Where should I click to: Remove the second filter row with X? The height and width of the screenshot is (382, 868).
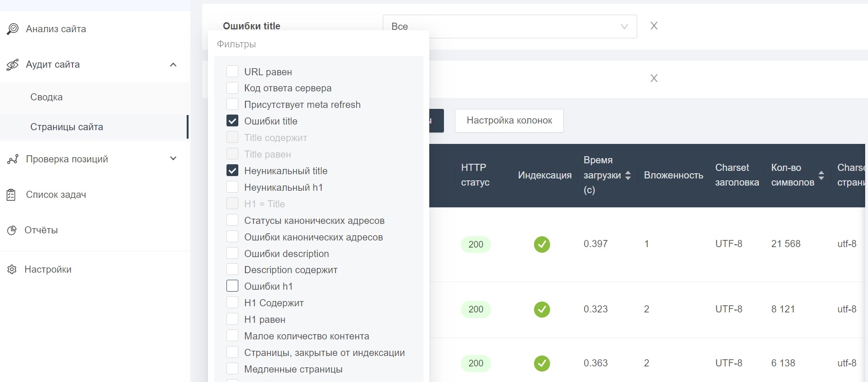click(x=654, y=78)
